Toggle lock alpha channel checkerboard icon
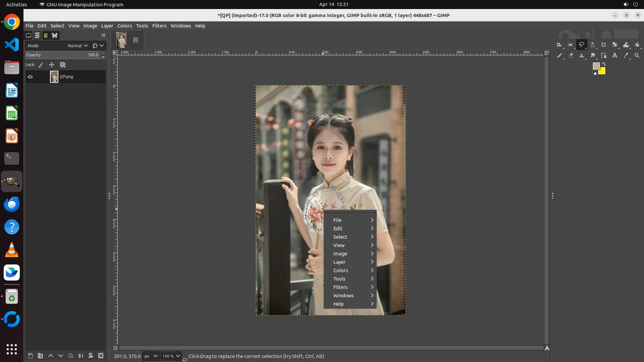Screen dimensions: 644x362 pos(63,65)
